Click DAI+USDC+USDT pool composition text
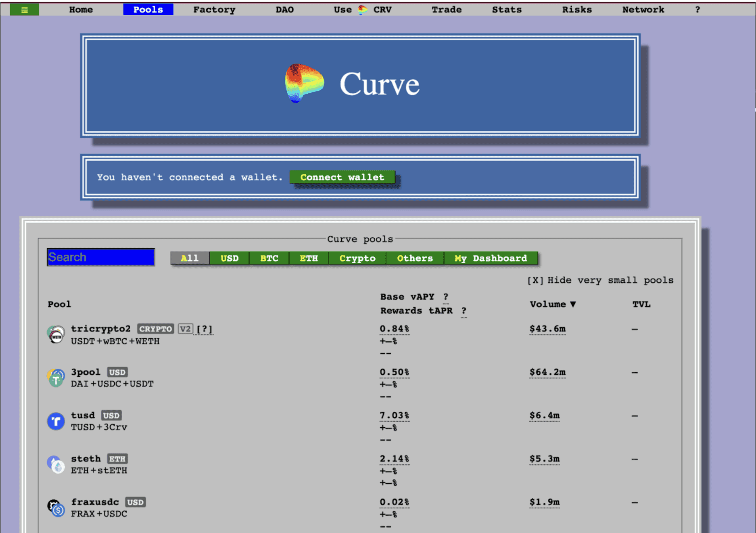The image size is (756, 533). click(x=112, y=384)
